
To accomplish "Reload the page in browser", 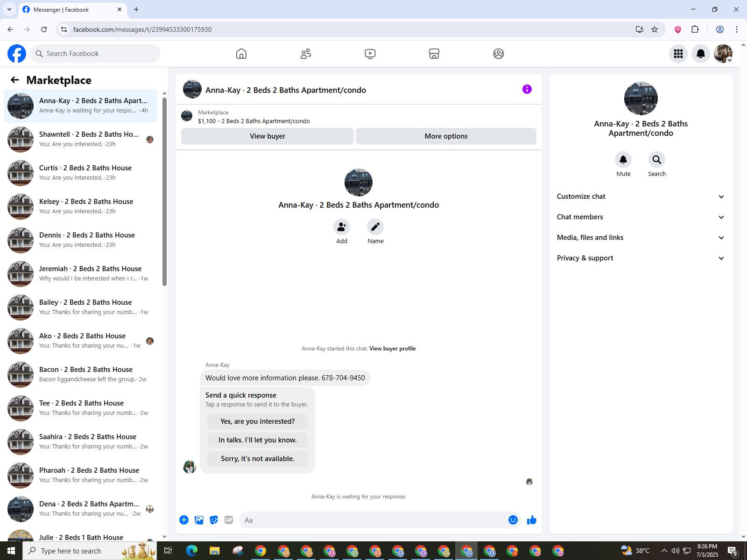I will coord(44,29).
